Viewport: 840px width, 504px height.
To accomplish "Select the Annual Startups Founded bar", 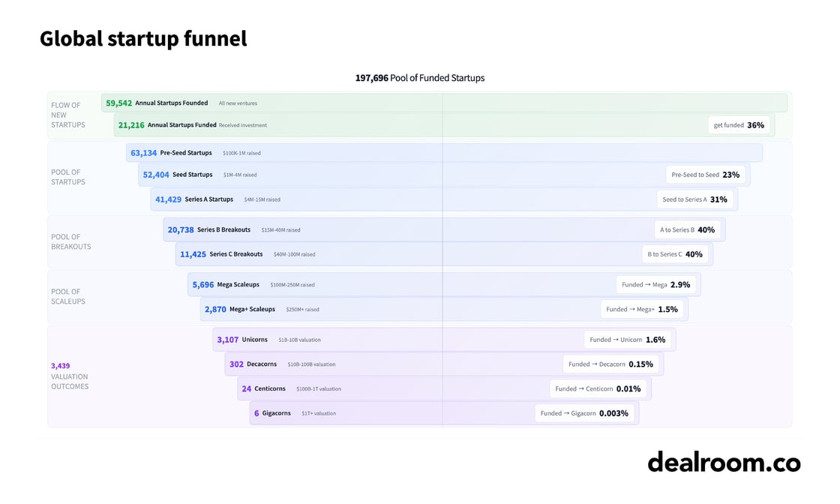I will (x=444, y=103).
